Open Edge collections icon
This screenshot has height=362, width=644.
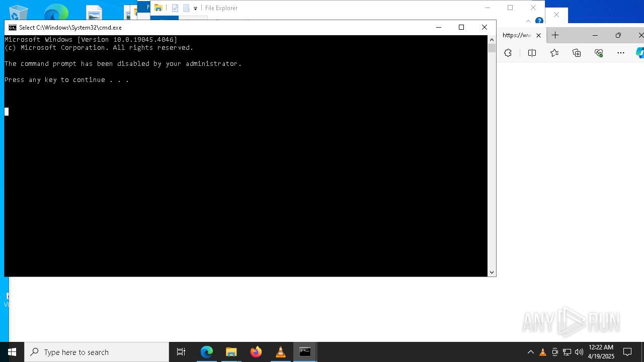[x=577, y=53]
